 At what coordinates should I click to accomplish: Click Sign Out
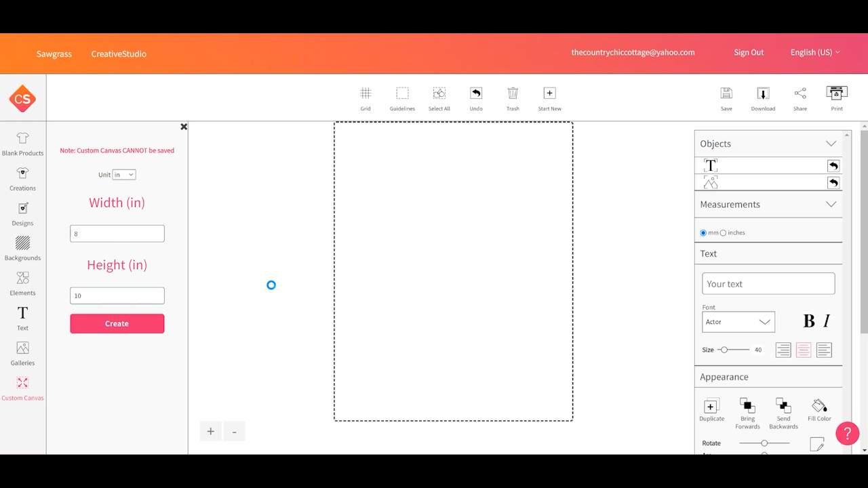(749, 52)
